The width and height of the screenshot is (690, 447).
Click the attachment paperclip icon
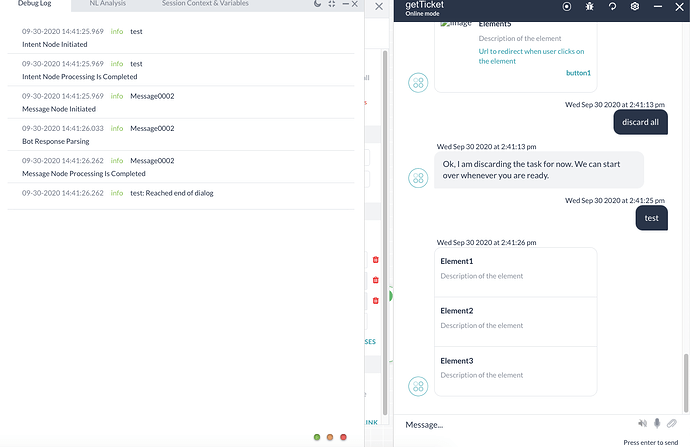[x=672, y=424]
